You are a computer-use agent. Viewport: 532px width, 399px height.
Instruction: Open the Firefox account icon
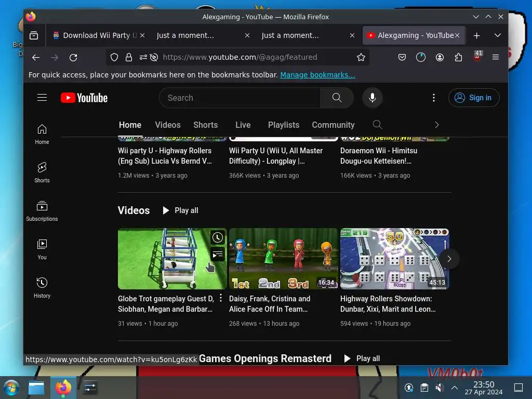pyautogui.click(x=440, y=57)
